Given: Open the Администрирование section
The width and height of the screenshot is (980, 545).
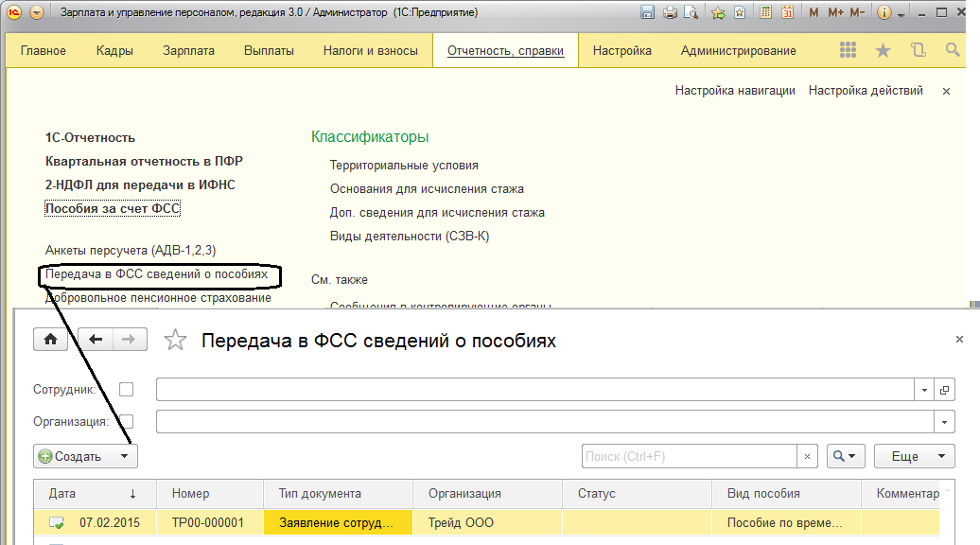Looking at the screenshot, I should click(x=738, y=51).
